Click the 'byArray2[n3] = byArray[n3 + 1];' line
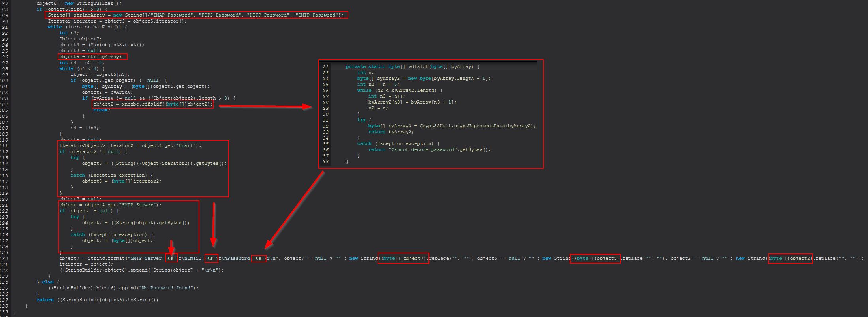The height and width of the screenshot is (317, 868). point(412,102)
